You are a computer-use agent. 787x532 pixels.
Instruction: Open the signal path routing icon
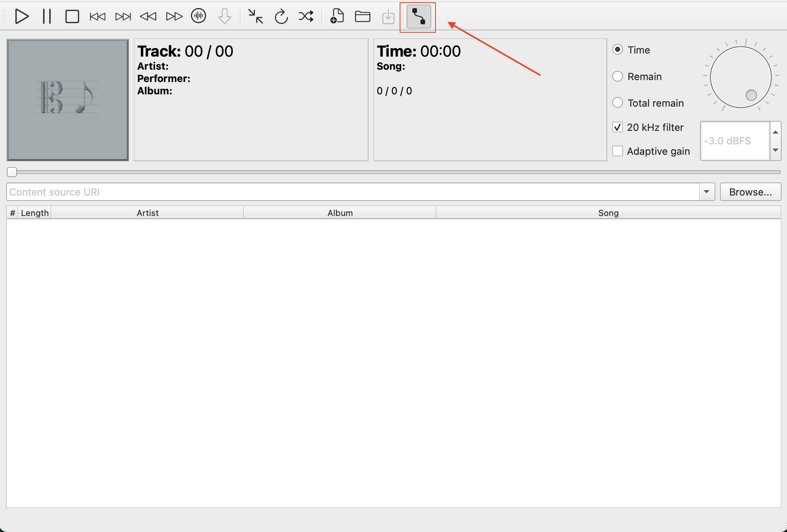tap(419, 17)
